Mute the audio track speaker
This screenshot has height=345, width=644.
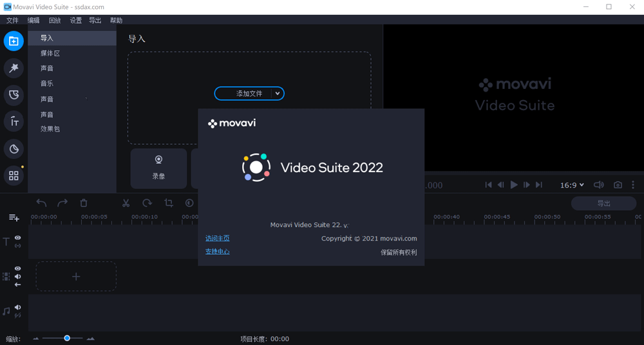17,307
